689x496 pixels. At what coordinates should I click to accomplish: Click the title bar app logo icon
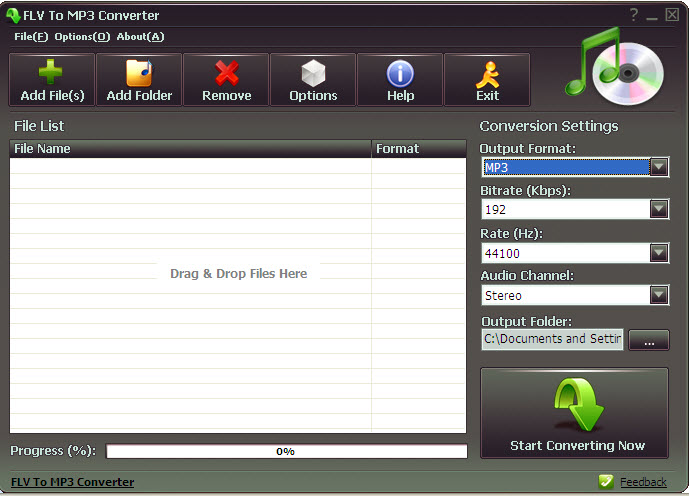(x=13, y=15)
